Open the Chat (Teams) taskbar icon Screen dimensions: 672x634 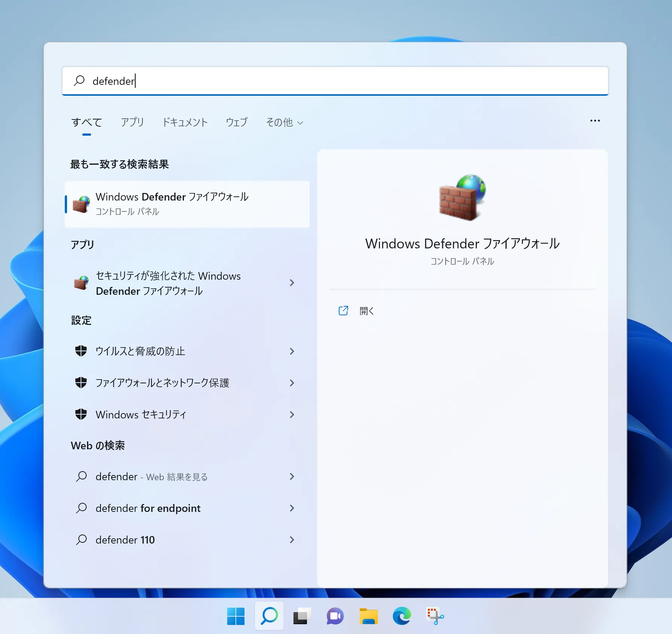point(335,616)
